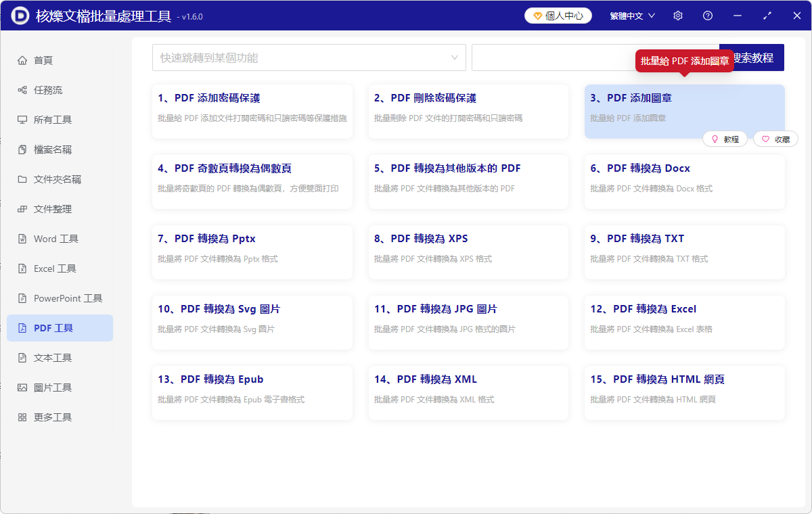The height and width of the screenshot is (514, 812).
Task: Open the 快速跳轉到某個功能 dropdown
Action: (309, 57)
